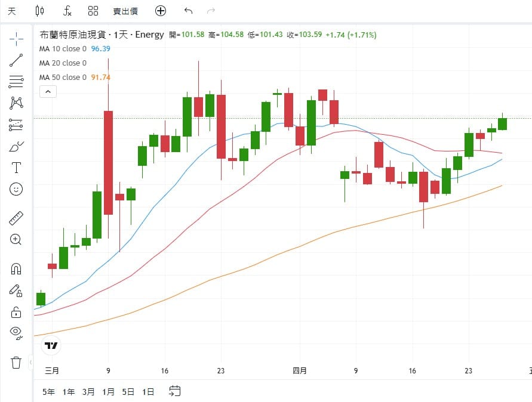Select the crosshair cursor tool
This screenshot has height=402, width=532.
16,38
